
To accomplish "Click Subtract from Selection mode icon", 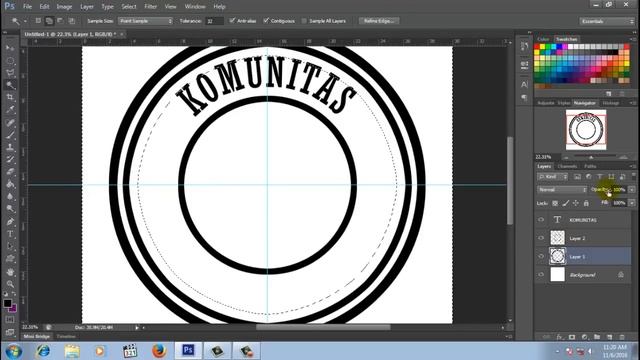I will 60,21.
